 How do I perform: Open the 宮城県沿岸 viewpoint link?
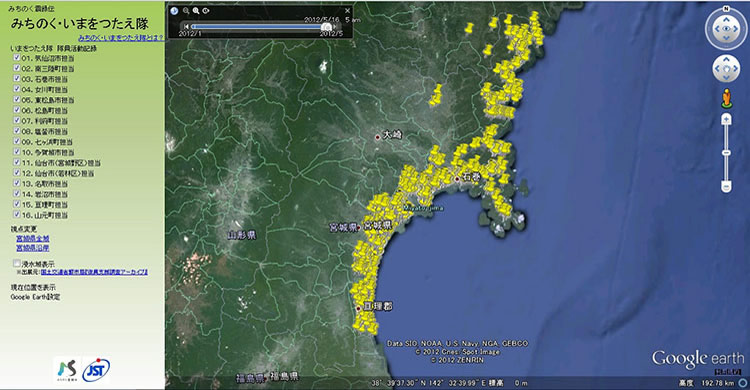pyautogui.click(x=33, y=248)
